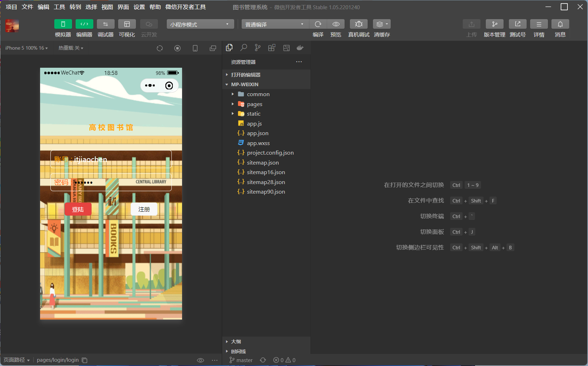Toggle the bottom bar eye icon
588x366 pixels.
coord(200,360)
